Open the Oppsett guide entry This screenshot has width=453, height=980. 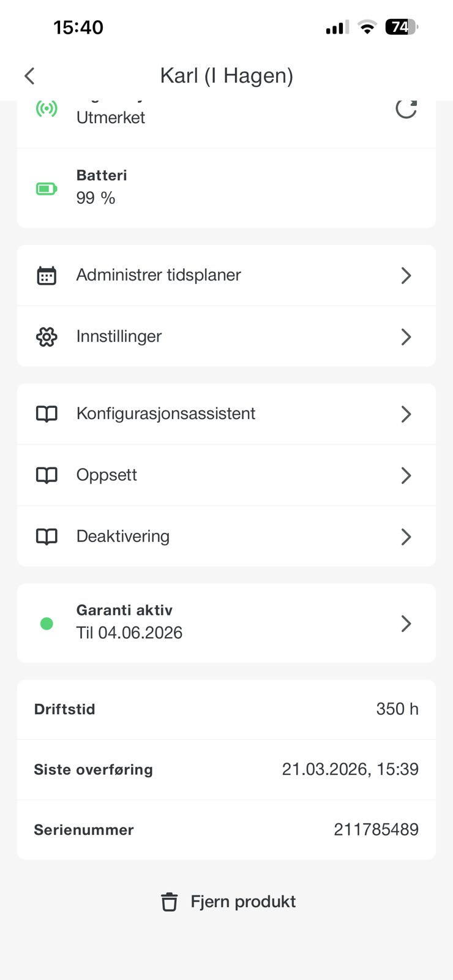226,475
